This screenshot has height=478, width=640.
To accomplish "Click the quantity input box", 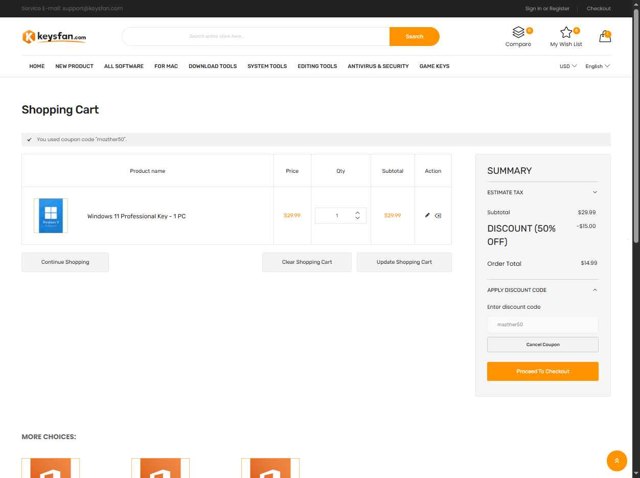I will (x=337, y=216).
